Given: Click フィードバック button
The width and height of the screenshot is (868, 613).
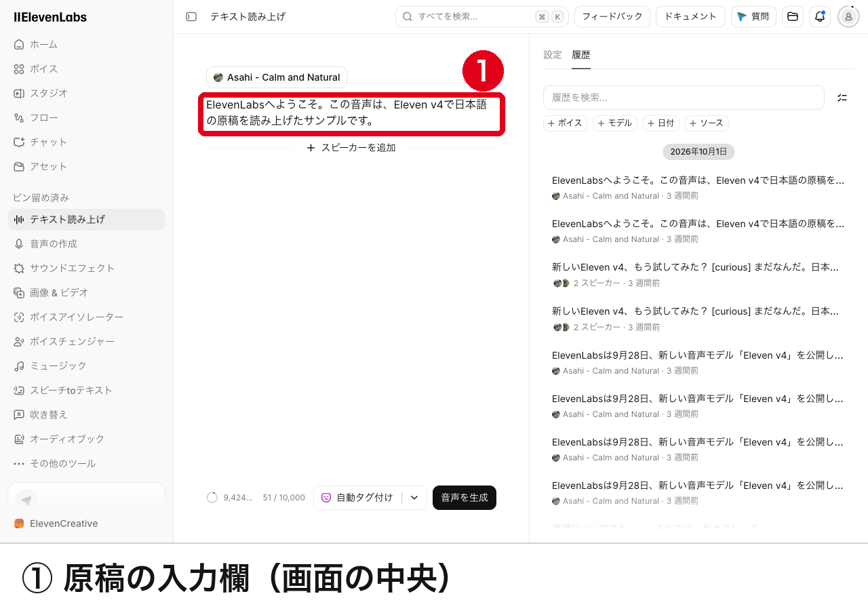Looking at the screenshot, I should 612,16.
